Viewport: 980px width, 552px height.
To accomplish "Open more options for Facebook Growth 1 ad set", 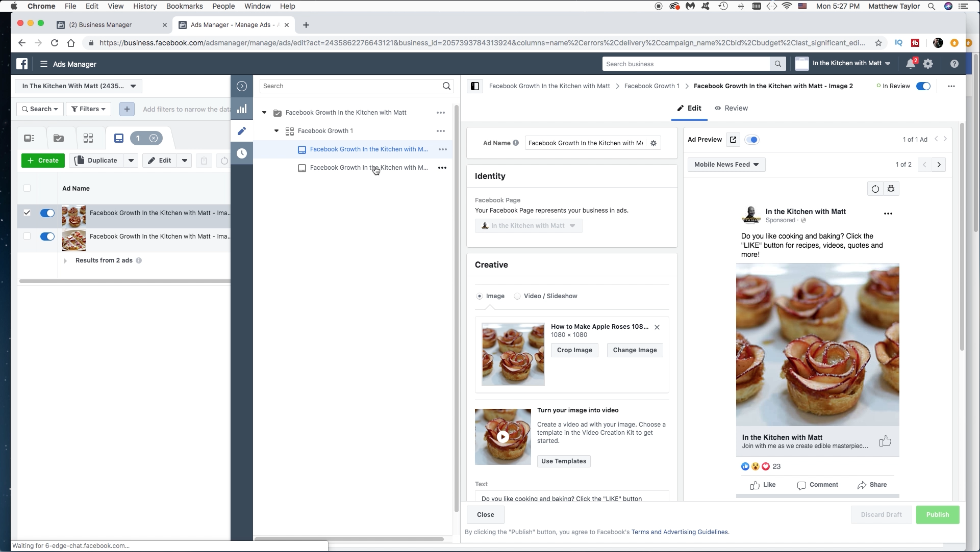I will 441,131.
